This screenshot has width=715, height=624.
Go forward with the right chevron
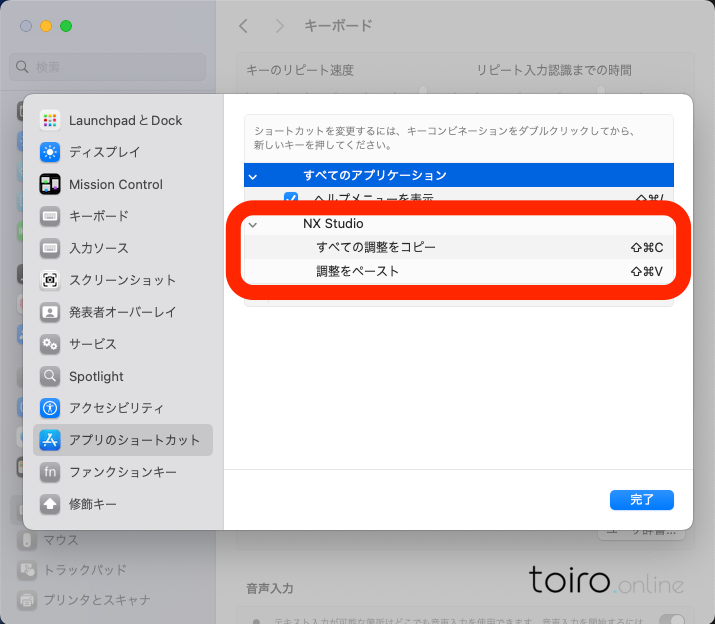tap(280, 26)
